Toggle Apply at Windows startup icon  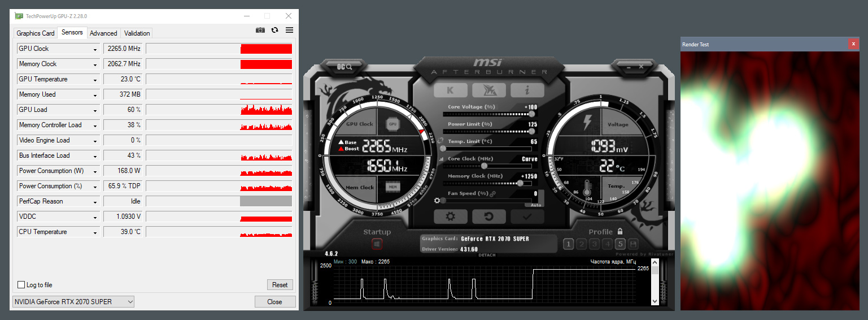pyautogui.click(x=377, y=244)
